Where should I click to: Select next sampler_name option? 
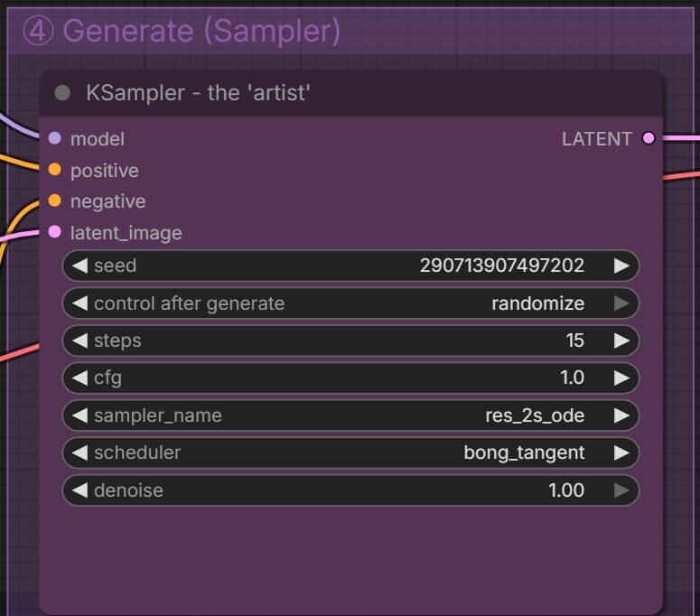[621, 415]
